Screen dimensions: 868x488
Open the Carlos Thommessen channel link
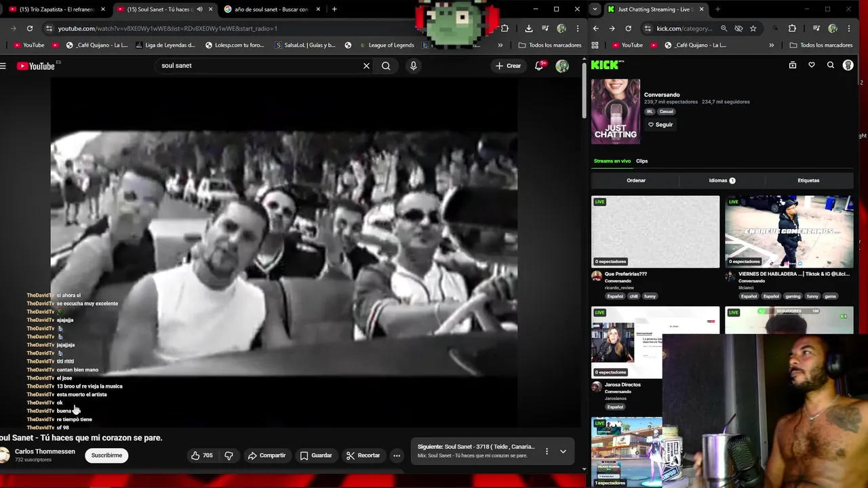tap(45, 451)
